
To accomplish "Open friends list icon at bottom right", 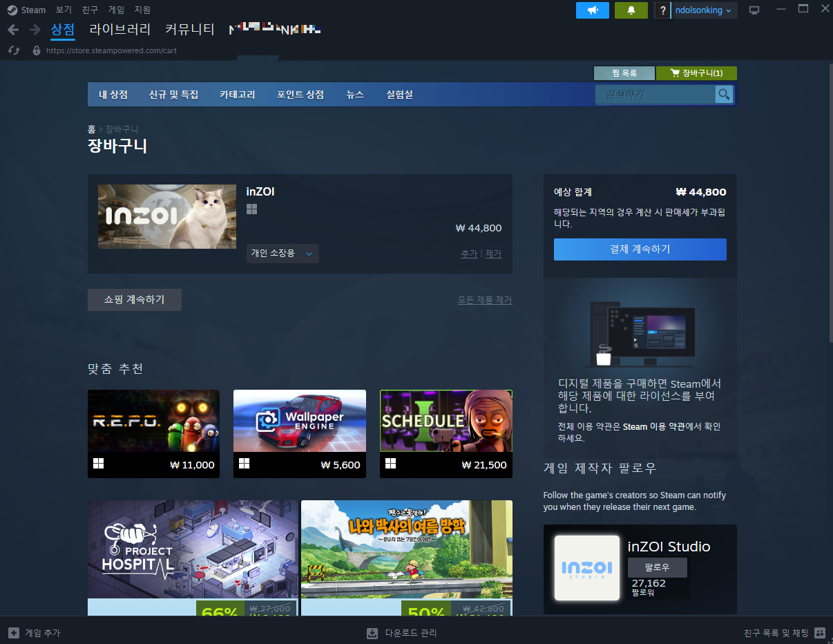I will tap(820, 633).
